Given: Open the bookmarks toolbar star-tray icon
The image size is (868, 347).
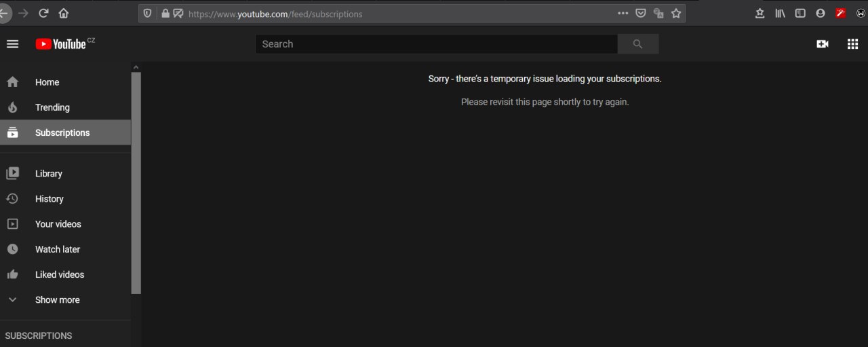Looking at the screenshot, I should click(759, 13).
